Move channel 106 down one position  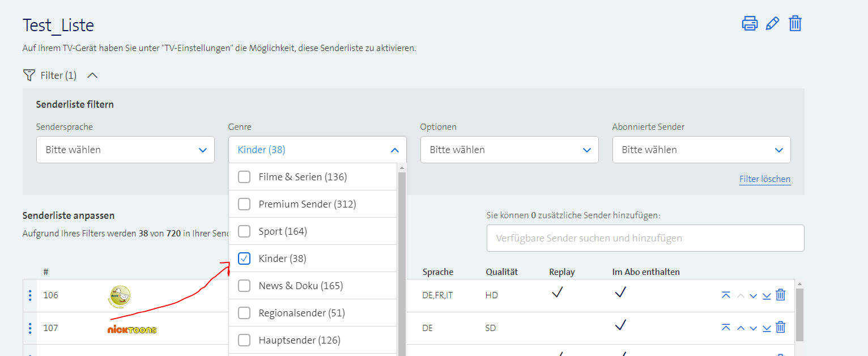753,295
